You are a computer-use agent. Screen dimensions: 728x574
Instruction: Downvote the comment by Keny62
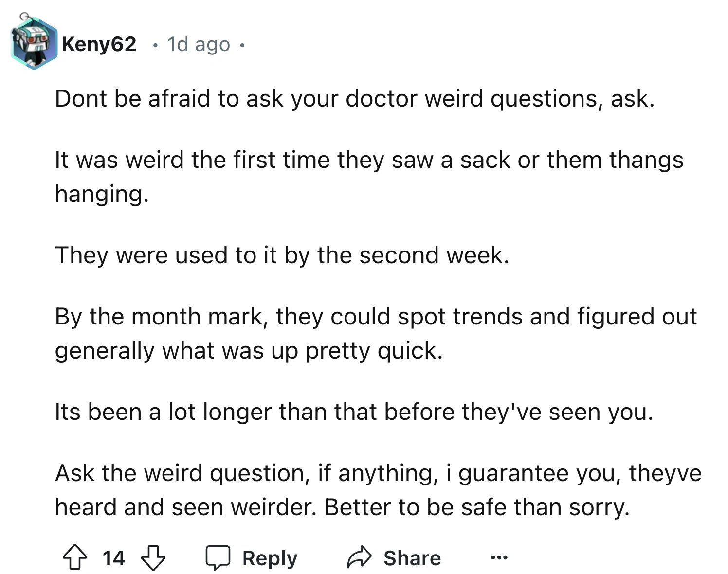(x=153, y=557)
